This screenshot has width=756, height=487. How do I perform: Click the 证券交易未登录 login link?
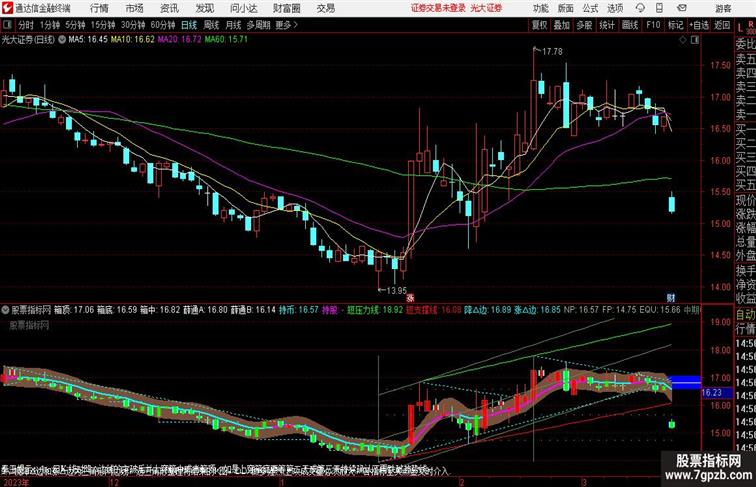439,8
